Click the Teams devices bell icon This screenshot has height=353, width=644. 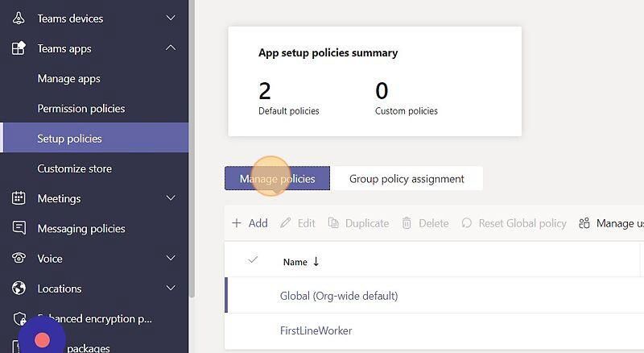coord(19,19)
